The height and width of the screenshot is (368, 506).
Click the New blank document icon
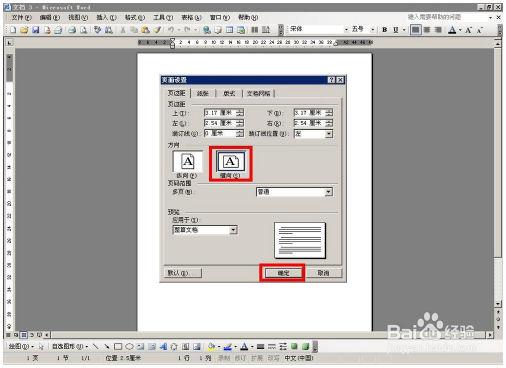tap(13, 30)
